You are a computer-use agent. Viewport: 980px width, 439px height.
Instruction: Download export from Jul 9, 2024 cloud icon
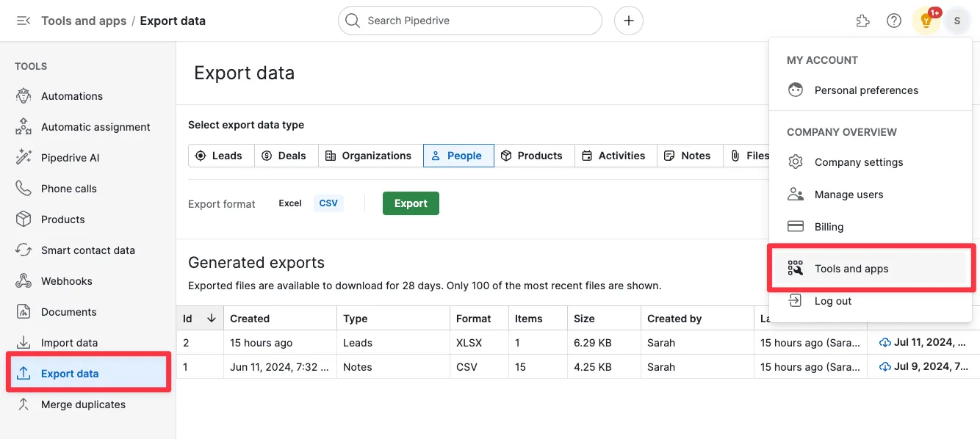[884, 367]
